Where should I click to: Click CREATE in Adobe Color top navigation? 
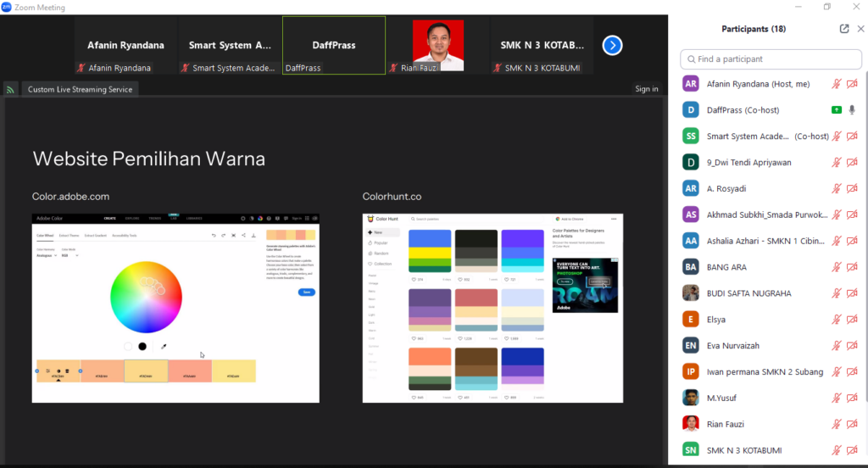(x=109, y=218)
